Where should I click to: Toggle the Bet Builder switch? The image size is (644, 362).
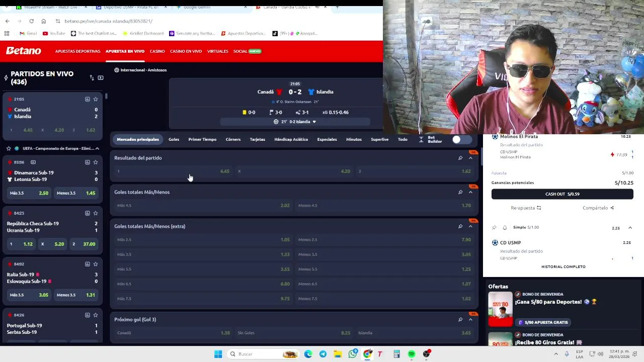pyautogui.click(x=462, y=140)
